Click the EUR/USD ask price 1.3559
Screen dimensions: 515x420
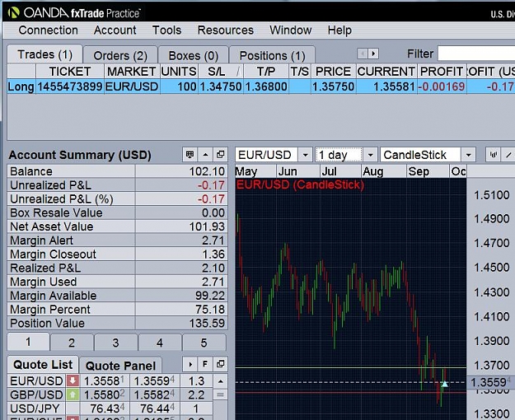[x=154, y=381]
